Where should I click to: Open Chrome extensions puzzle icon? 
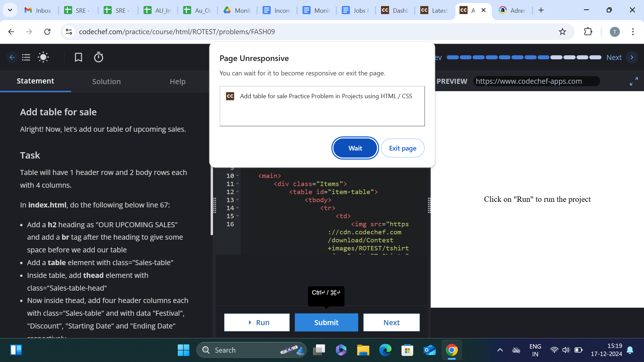[588, 32]
